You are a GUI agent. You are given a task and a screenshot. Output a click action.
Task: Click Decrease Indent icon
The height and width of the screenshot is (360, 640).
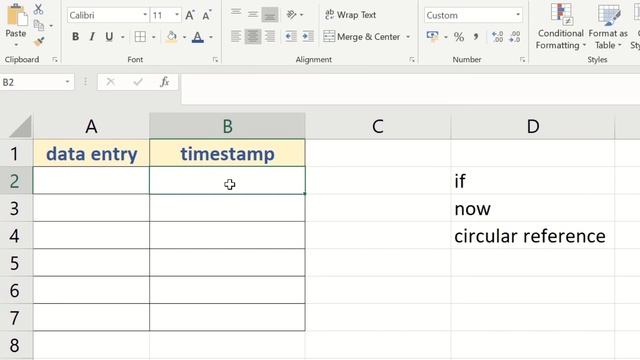[291, 37]
